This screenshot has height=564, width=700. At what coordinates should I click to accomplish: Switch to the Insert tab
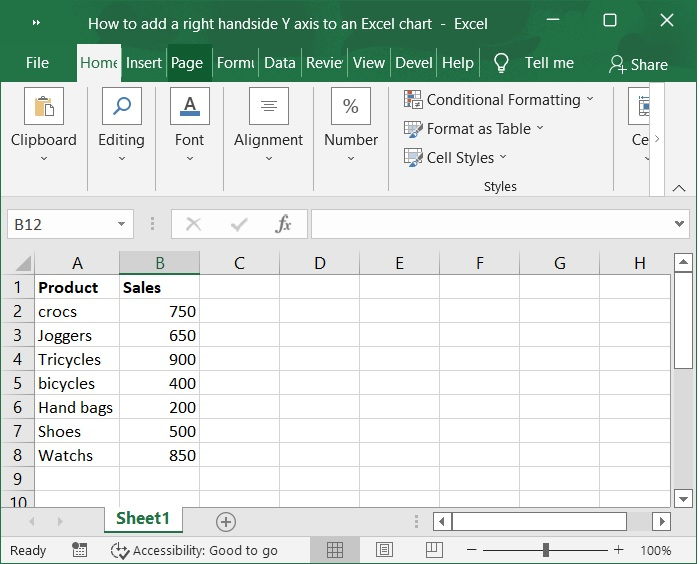coord(144,63)
